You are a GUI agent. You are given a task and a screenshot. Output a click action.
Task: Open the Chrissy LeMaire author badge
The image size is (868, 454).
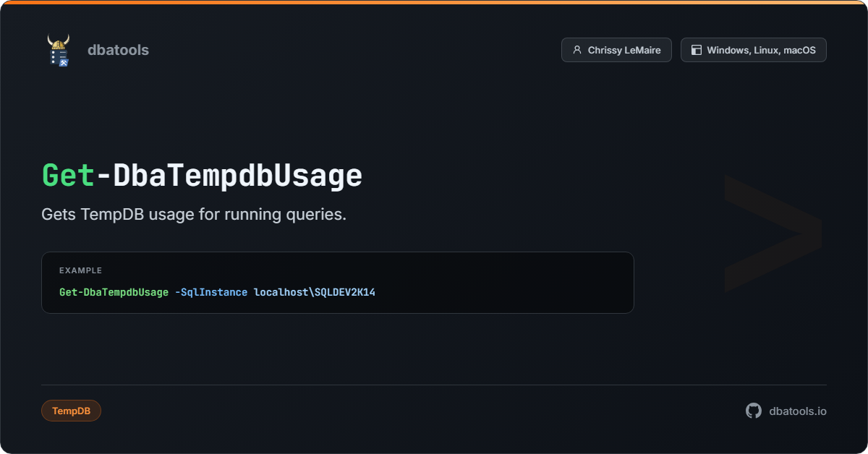click(x=616, y=50)
